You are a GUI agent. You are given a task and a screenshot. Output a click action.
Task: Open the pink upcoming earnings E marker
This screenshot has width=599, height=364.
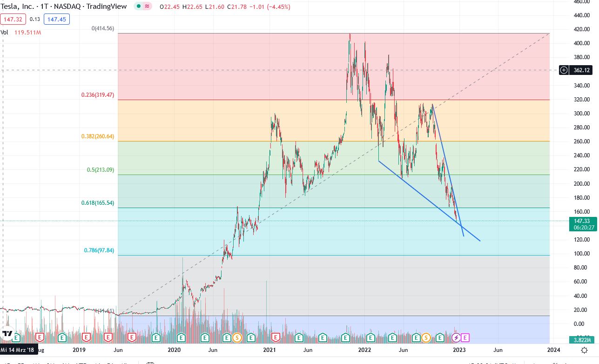(x=465, y=337)
